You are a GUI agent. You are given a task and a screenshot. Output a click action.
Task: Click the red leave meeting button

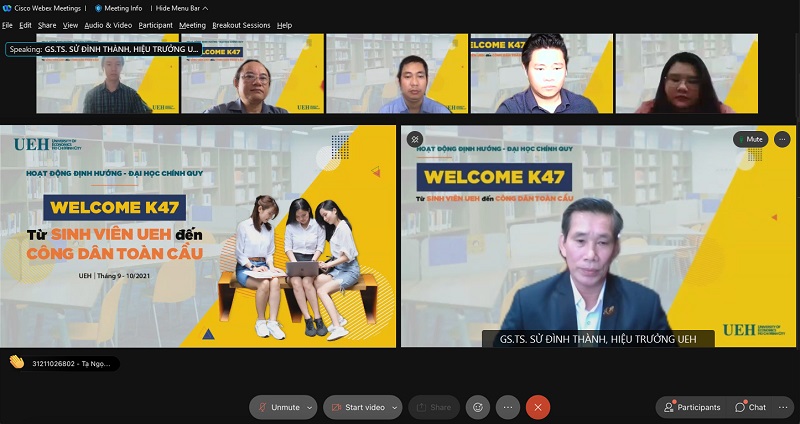click(x=538, y=407)
